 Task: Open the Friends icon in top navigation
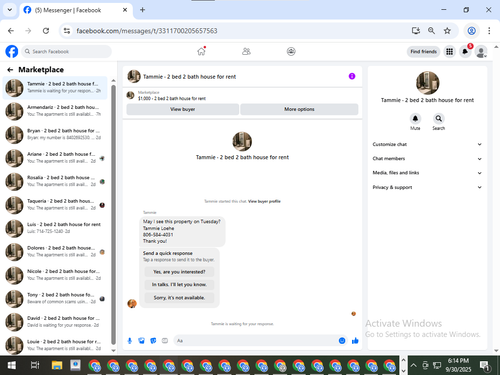click(x=246, y=51)
